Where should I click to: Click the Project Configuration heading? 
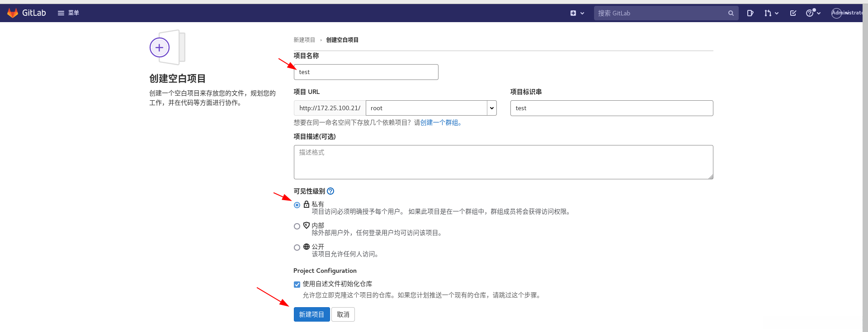click(325, 271)
